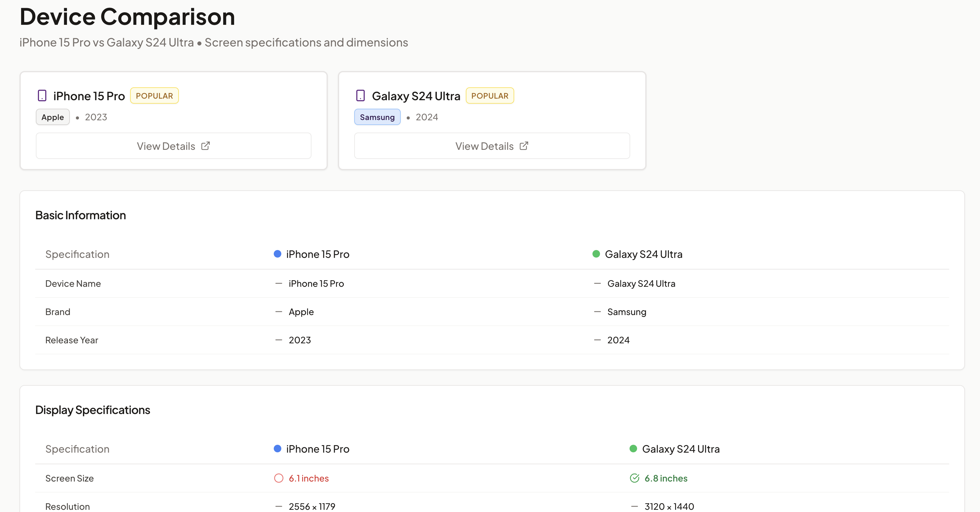Screen dimensions: 980x512
Task: Click the dash icon before 2023 in Release Year row
Action: (279, 340)
